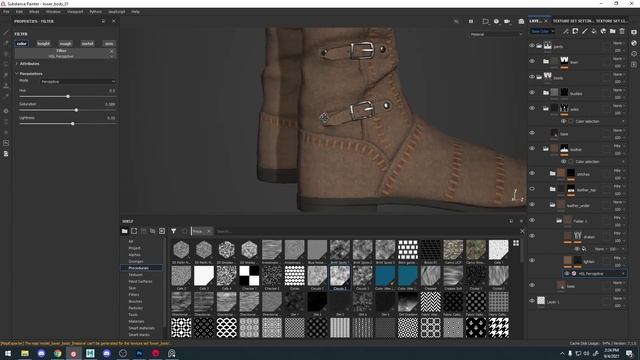Select the Procedurals category in the shelf
This screenshot has width=640, height=360.
pos(141,268)
